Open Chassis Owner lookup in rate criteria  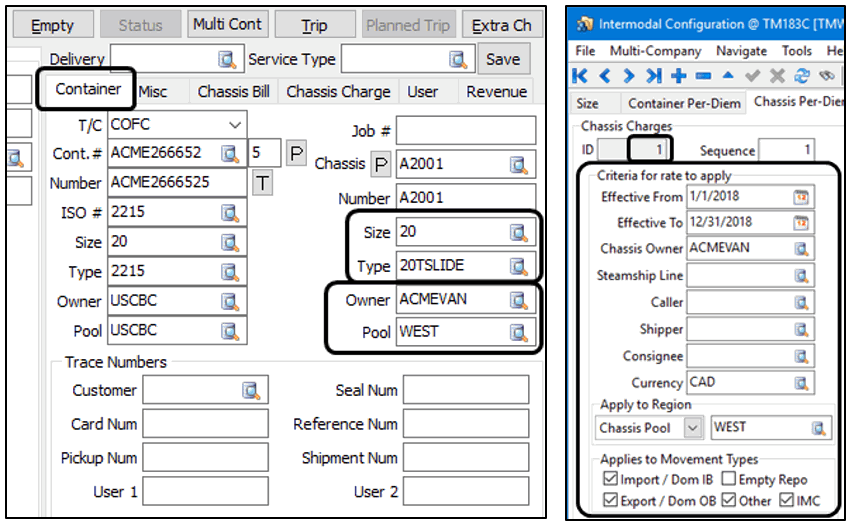(800, 249)
